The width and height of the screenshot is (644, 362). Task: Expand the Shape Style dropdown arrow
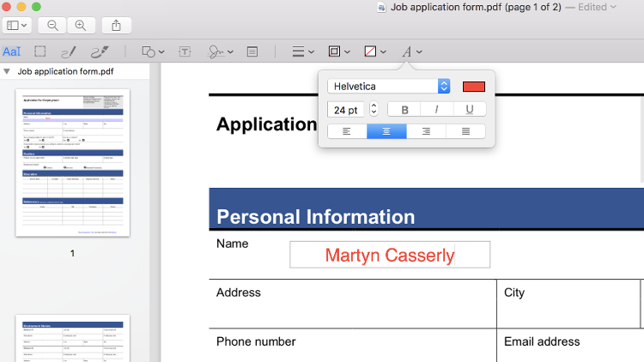click(312, 52)
